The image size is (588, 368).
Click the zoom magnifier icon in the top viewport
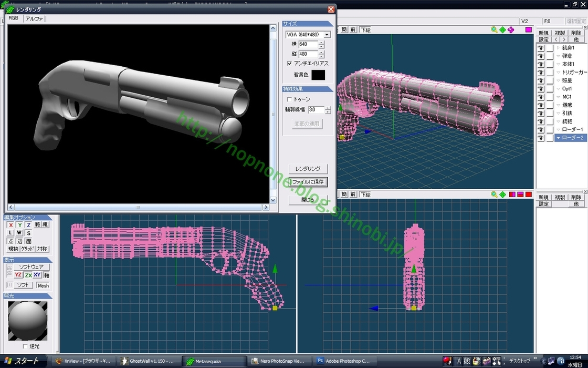[494, 29]
